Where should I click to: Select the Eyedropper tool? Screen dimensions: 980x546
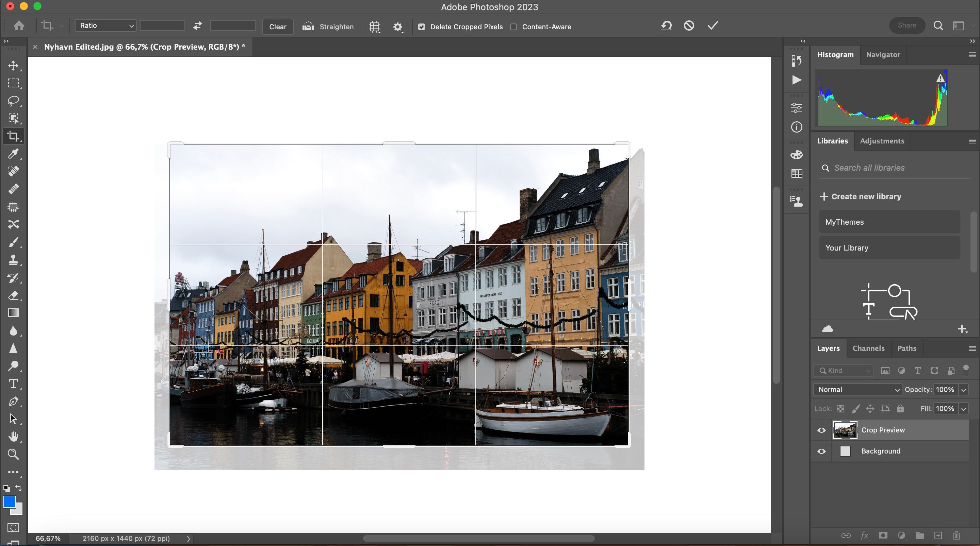tap(14, 154)
